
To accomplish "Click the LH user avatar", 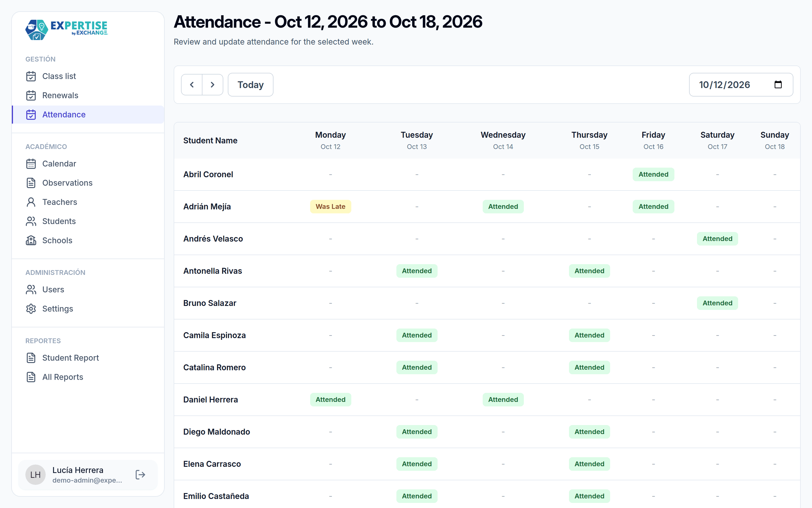I will pos(36,475).
